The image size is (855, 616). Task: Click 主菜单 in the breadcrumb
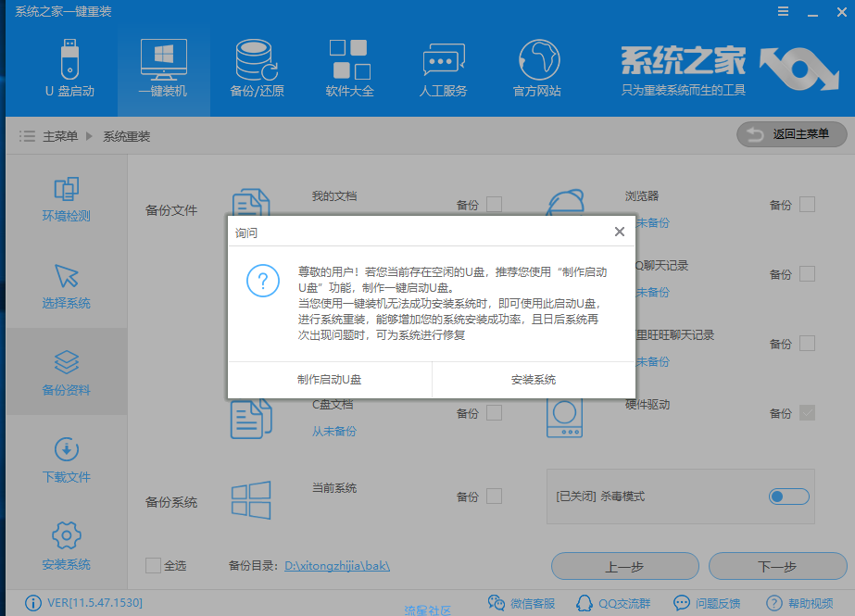(60, 136)
